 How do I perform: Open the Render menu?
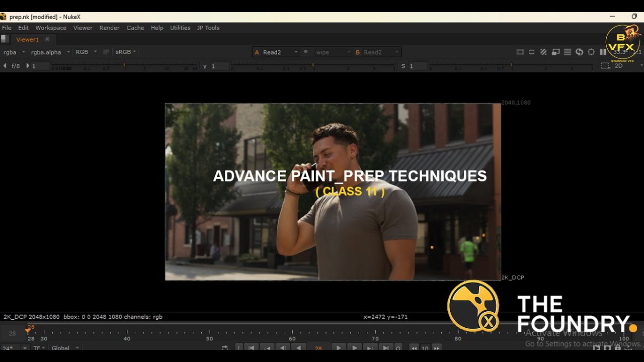[x=109, y=28]
